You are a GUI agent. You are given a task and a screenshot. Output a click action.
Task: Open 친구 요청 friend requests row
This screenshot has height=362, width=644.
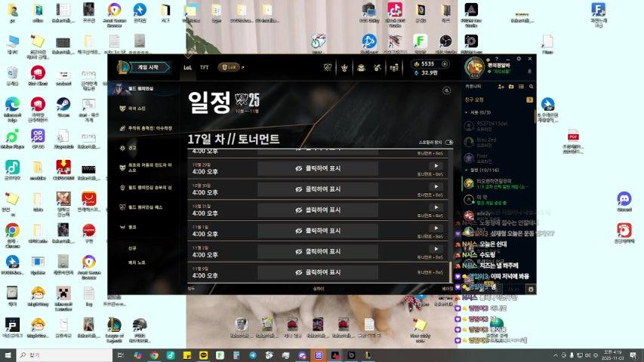pyautogui.click(x=498, y=100)
